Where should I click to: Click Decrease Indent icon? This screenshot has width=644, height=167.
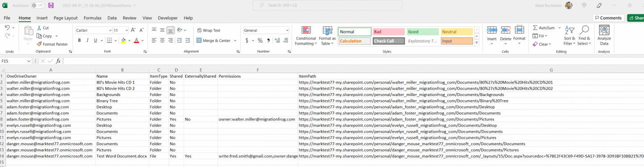click(179, 41)
